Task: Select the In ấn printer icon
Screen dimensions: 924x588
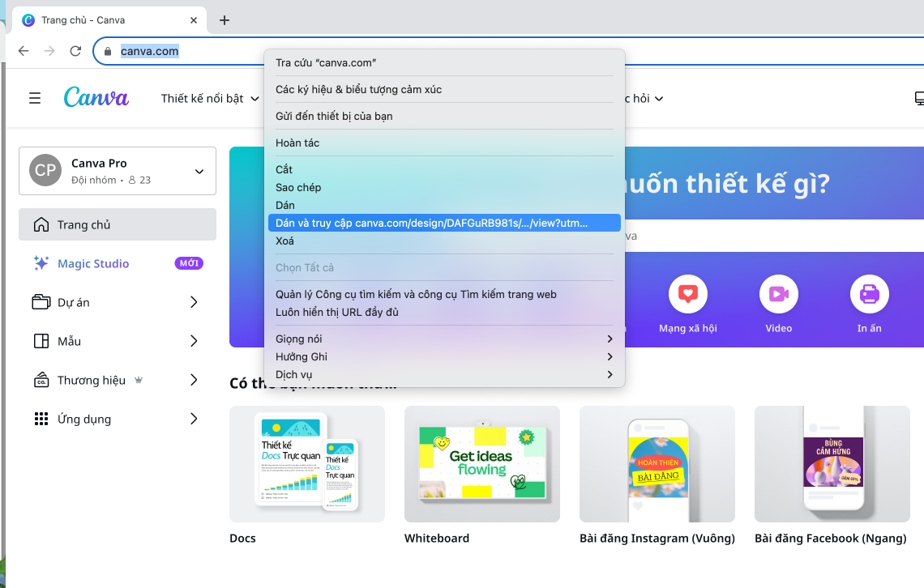Action: 869,294
